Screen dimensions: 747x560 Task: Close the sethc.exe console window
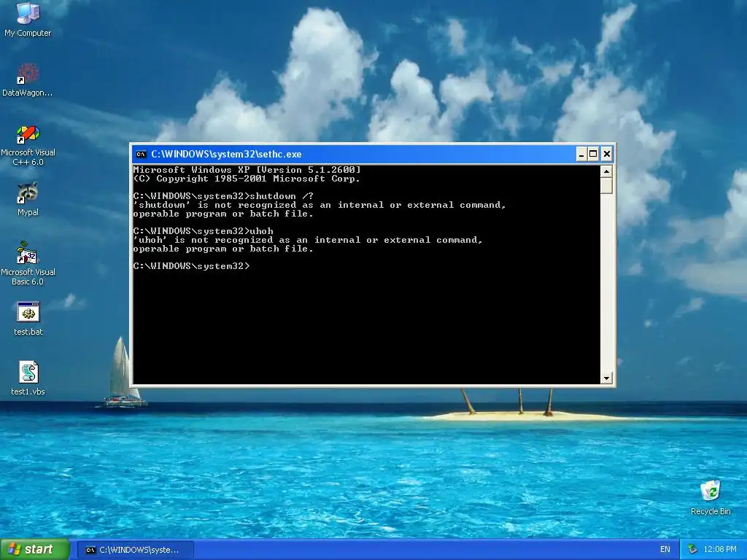606,155
